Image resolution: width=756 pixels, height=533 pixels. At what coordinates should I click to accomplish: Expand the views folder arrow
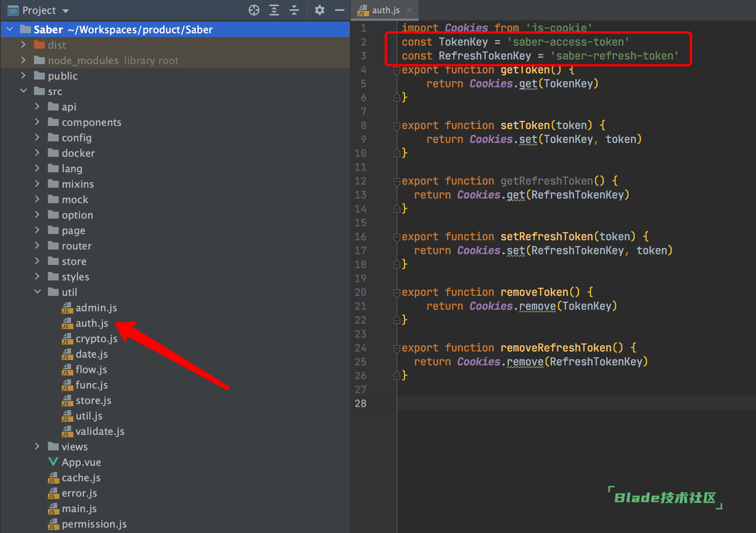point(37,446)
